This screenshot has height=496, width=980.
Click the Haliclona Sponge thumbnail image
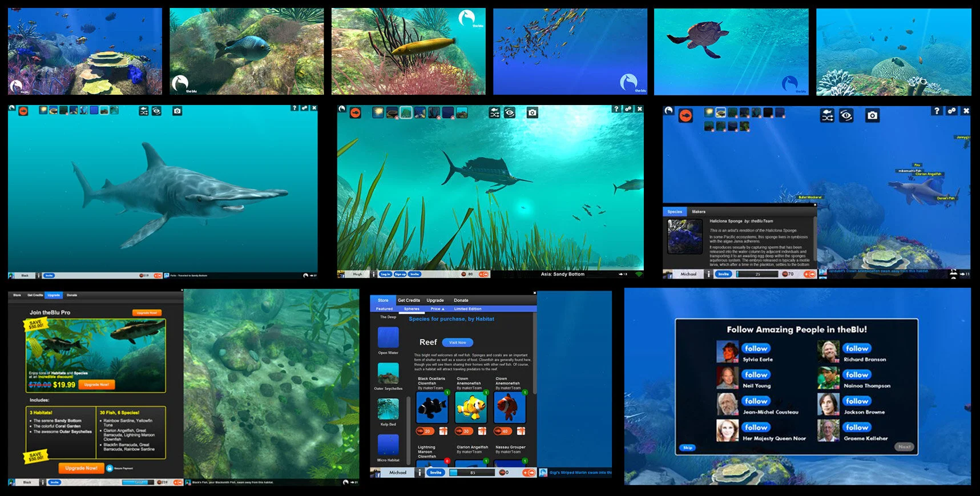pos(684,236)
